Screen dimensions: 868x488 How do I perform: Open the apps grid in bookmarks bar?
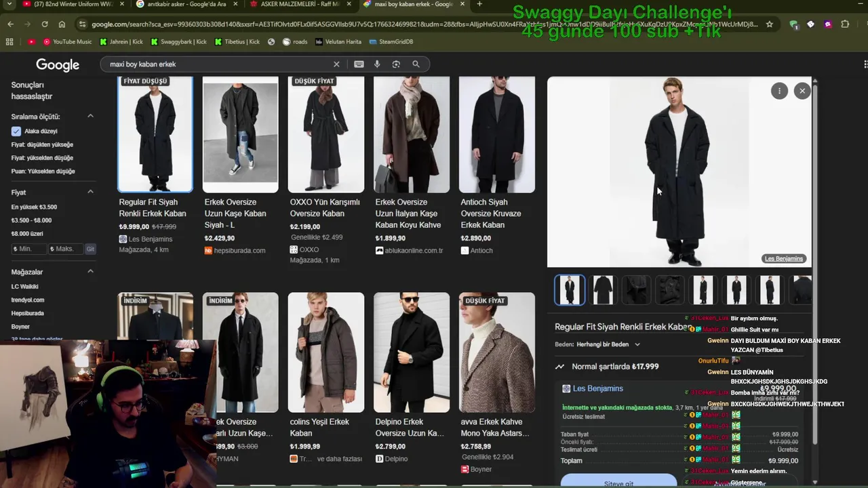9,41
